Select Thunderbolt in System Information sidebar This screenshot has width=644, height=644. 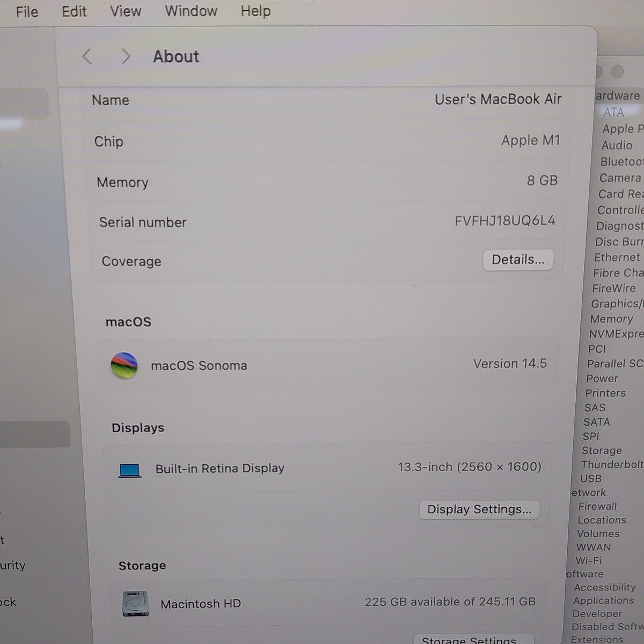(612, 464)
